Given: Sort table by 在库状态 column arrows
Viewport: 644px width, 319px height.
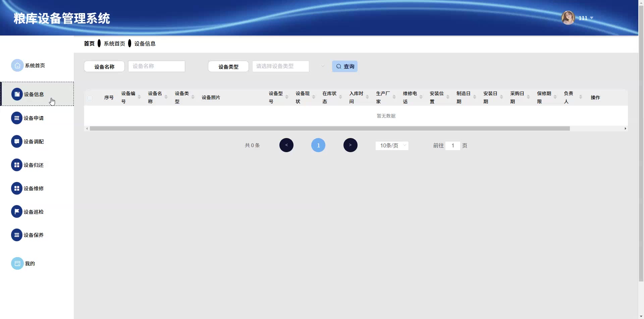Looking at the screenshot, I should [340, 97].
